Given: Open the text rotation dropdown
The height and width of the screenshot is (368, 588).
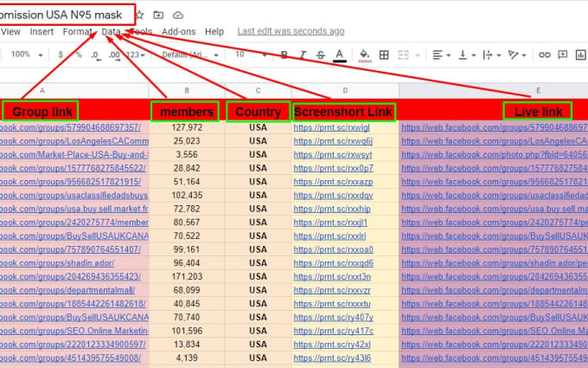Looking at the screenshot, I should point(517,55).
